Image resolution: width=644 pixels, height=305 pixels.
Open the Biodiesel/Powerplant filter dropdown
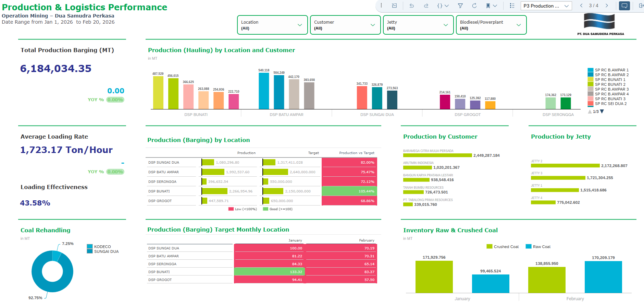(491, 25)
